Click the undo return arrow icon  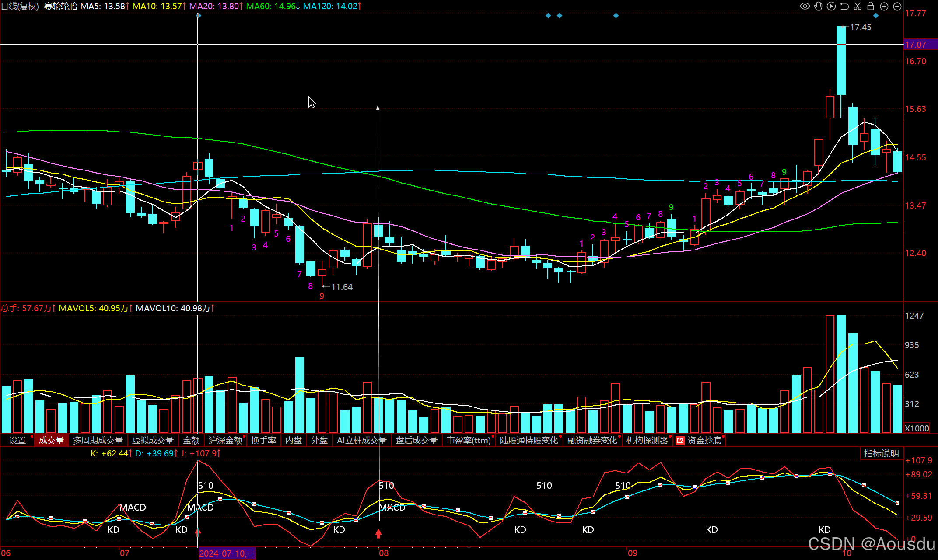844,6
